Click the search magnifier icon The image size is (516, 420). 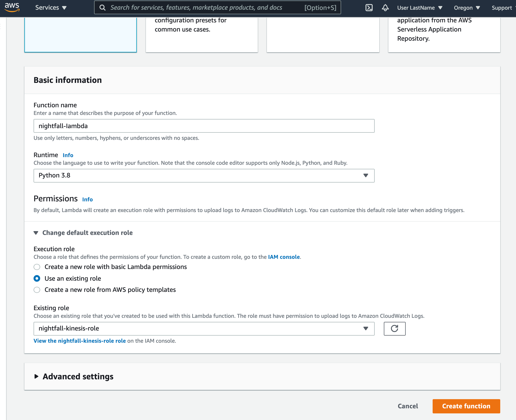tap(102, 8)
